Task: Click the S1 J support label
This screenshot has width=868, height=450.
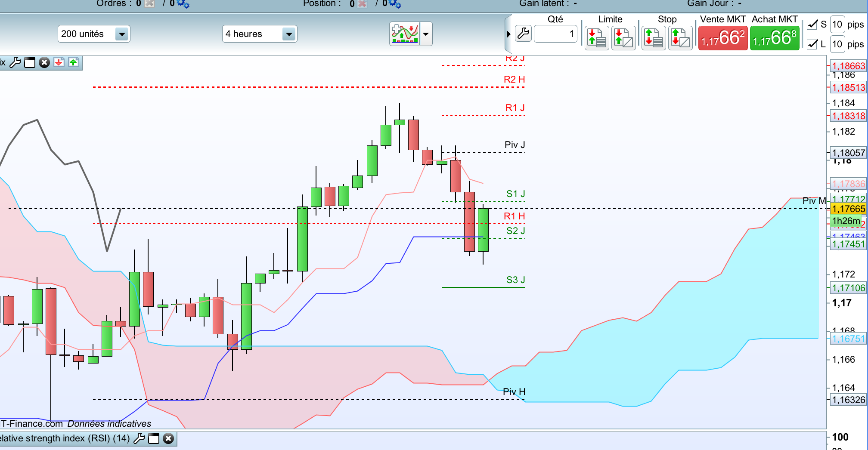Action: point(516,194)
